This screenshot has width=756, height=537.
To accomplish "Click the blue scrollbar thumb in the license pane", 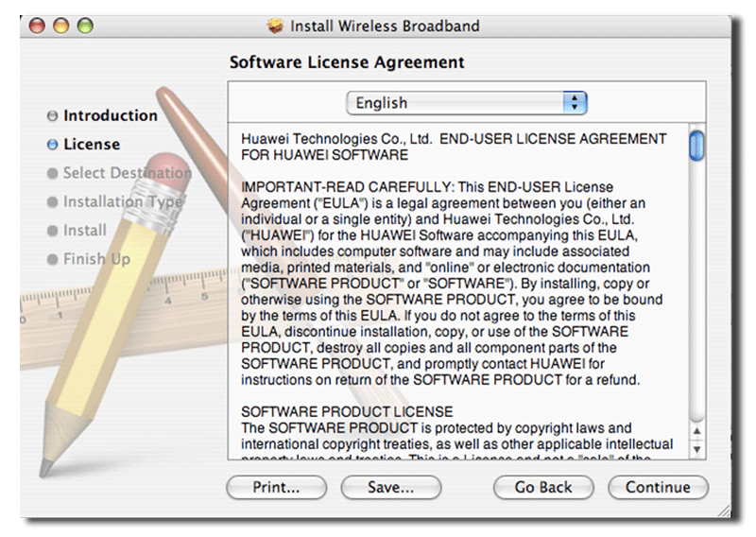I will [697, 145].
